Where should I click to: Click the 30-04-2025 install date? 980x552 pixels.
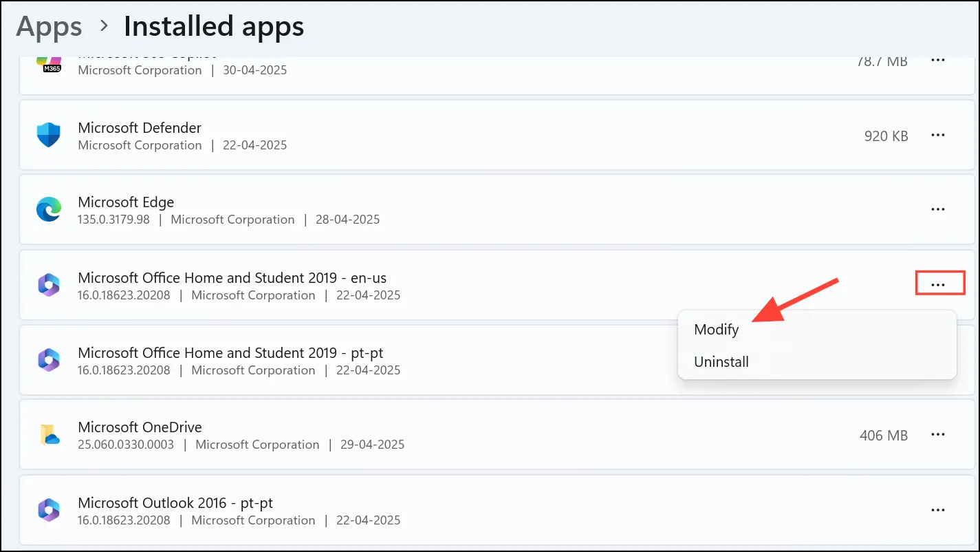coord(254,70)
